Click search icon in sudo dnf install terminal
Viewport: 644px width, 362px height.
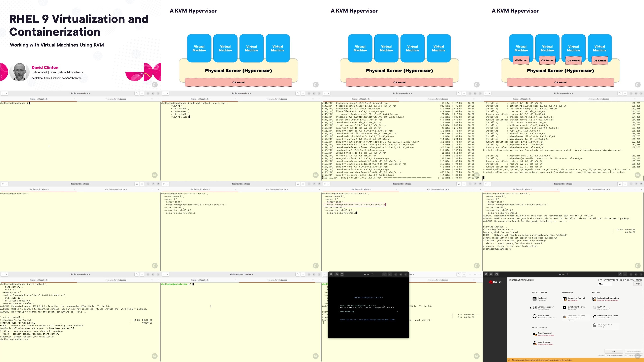297,94
